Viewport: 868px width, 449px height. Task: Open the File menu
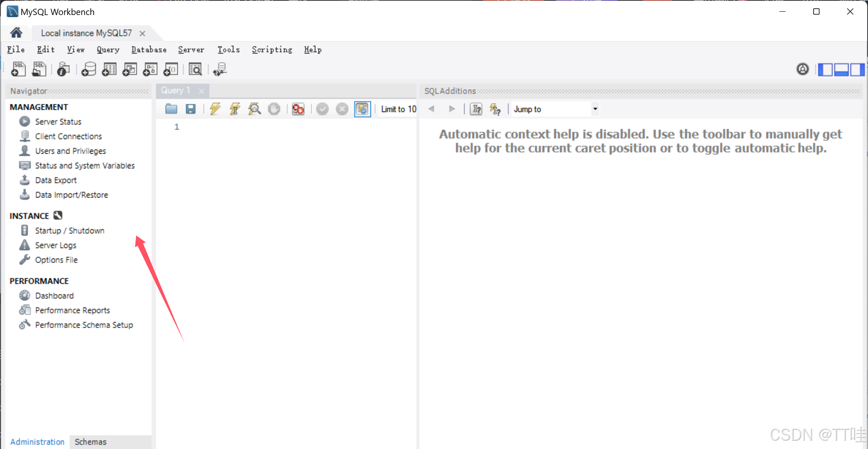(x=16, y=50)
